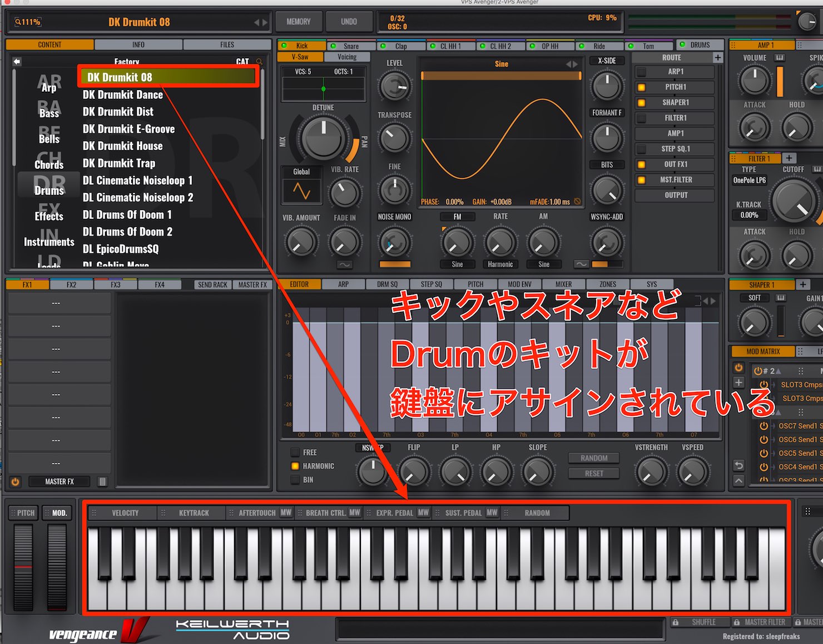Image resolution: width=823 pixels, height=644 pixels.
Task: Click the RANDOM button
Action: coord(594,458)
